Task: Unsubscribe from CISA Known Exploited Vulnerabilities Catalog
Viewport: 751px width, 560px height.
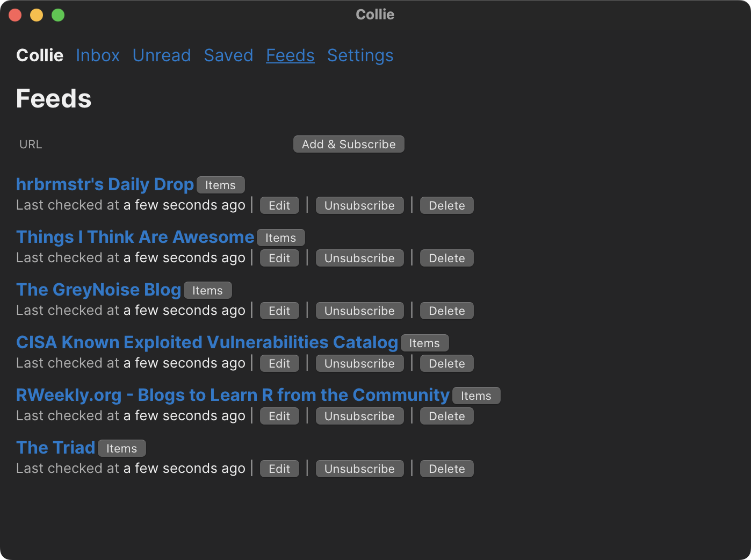Action: point(359,363)
